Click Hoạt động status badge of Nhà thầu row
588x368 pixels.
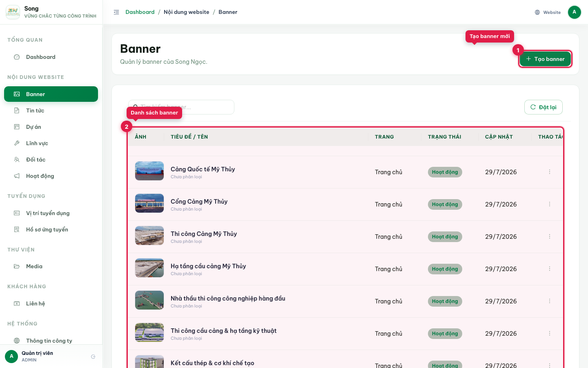(445, 301)
